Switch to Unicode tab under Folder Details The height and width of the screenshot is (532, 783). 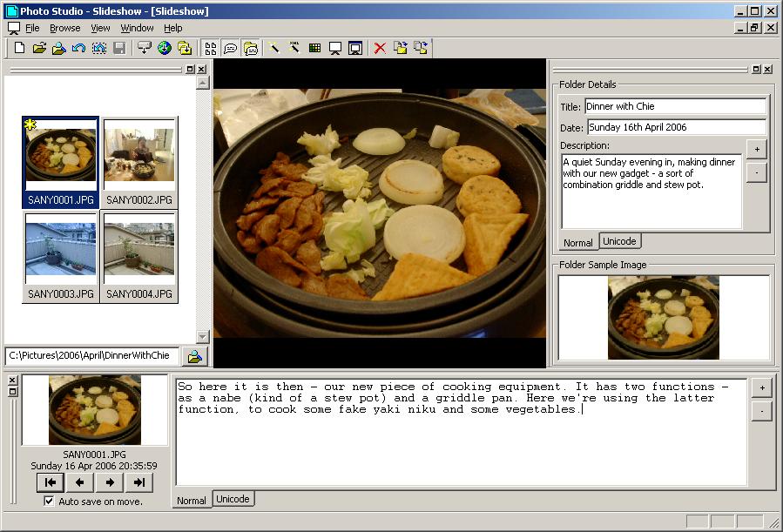(x=619, y=241)
